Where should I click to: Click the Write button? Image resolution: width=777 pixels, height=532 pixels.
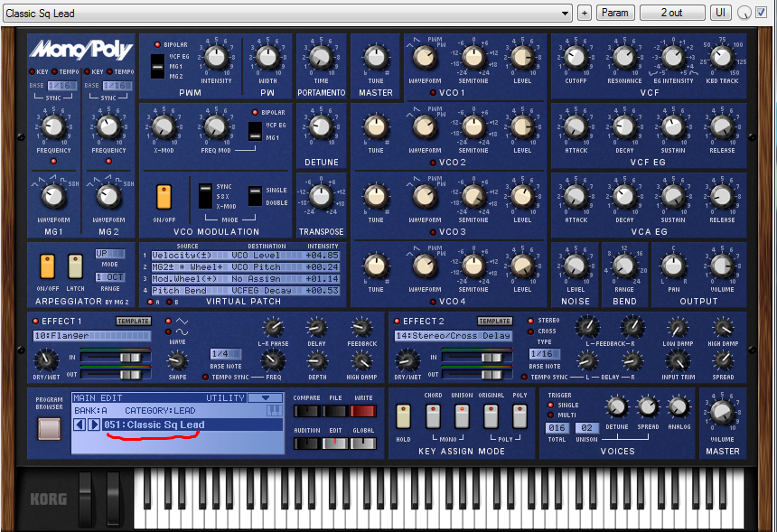(363, 411)
